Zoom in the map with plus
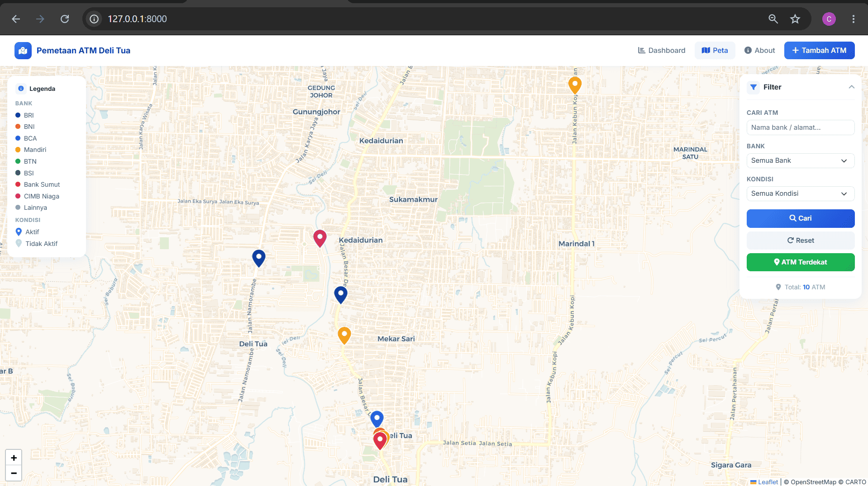Screen dimensions: 868x486 [14, 458]
